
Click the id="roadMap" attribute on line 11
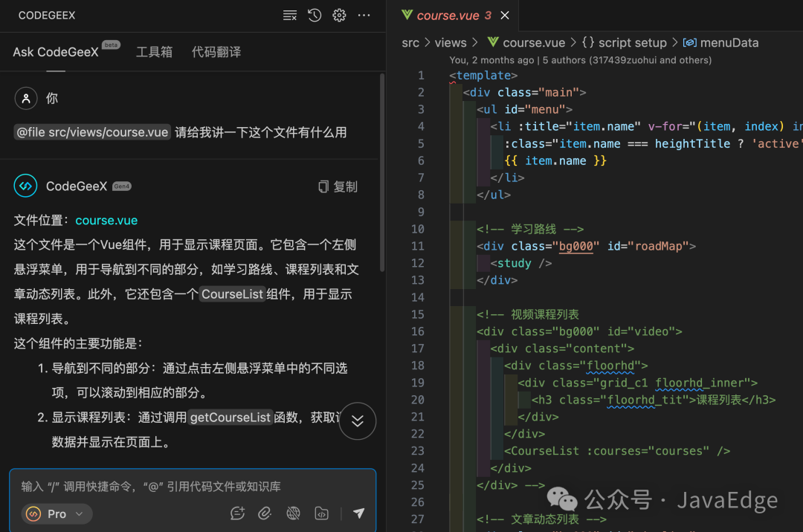[x=648, y=246]
